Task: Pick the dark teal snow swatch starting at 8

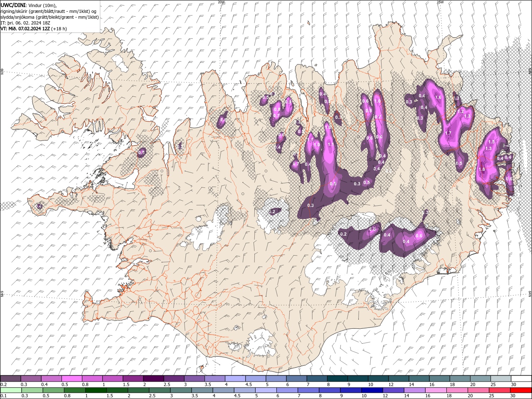Action: [337, 379]
